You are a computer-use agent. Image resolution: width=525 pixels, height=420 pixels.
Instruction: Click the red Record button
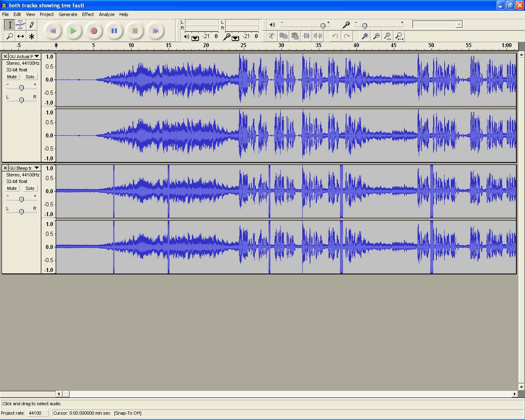[x=94, y=31]
